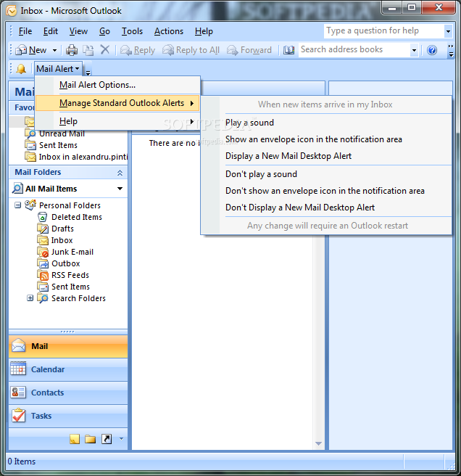
Task: Click Type a question for help field
Action: pos(383,31)
